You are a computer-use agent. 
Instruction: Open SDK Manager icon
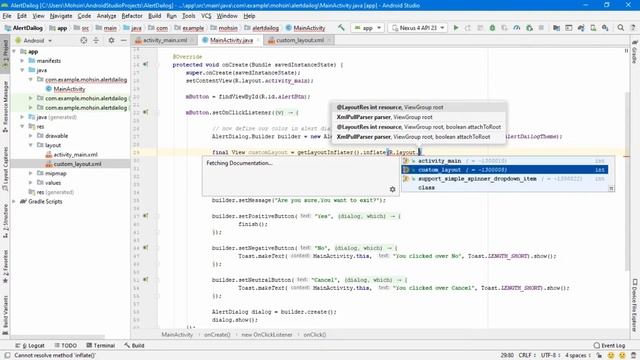pyautogui.click(x=605, y=28)
